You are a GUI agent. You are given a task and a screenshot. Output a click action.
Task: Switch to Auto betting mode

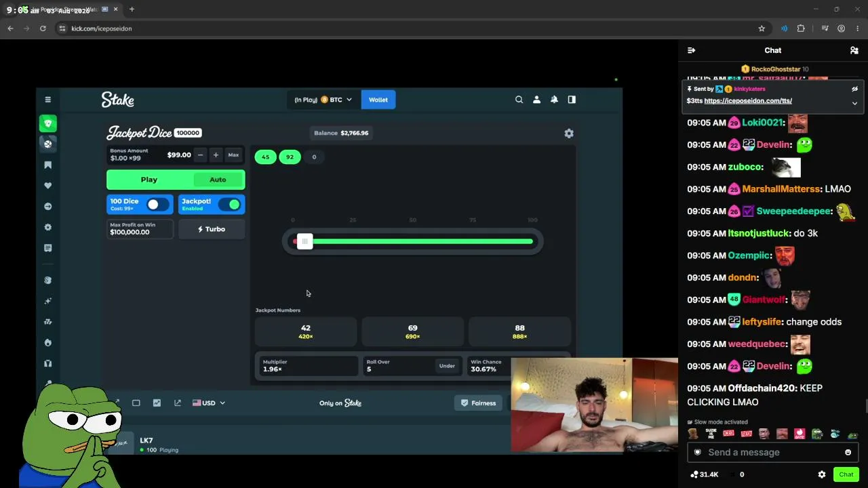pos(218,180)
